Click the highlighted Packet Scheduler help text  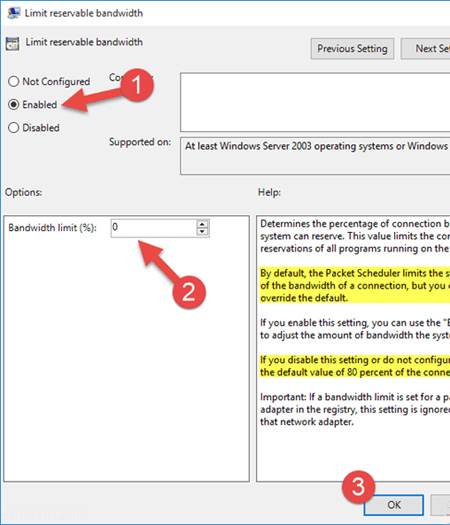[355, 286]
